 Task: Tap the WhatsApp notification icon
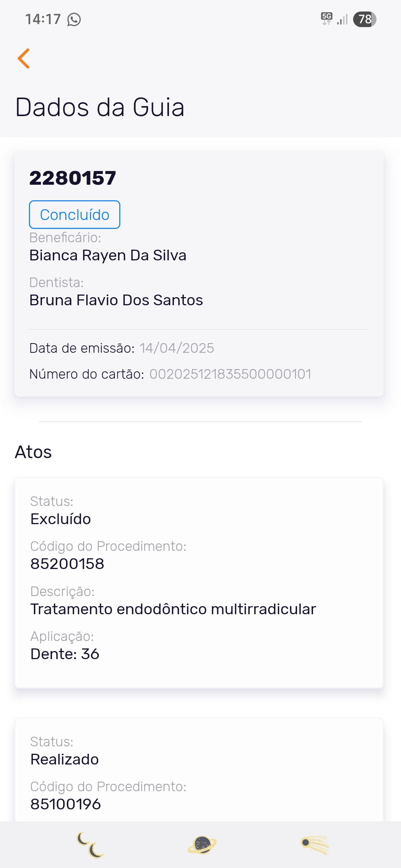[x=74, y=19]
